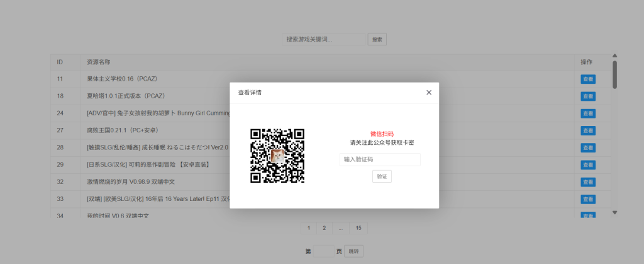Click 查看 for row ID 32

click(588, 181)
